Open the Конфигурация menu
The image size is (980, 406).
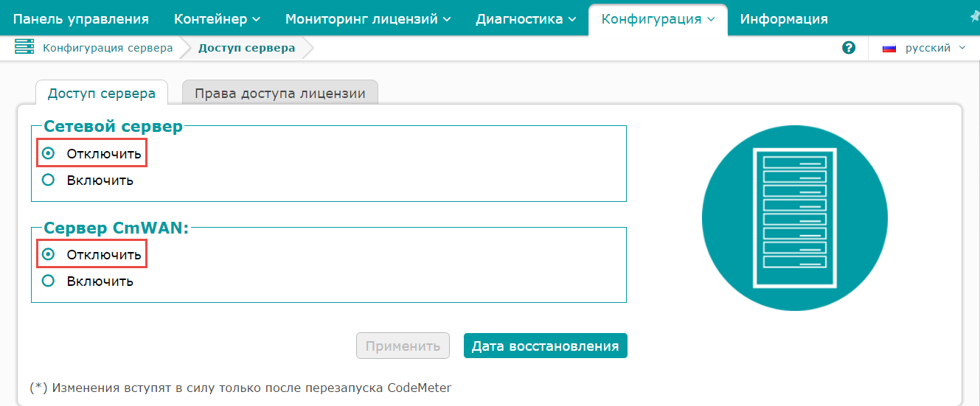[658, 19]
